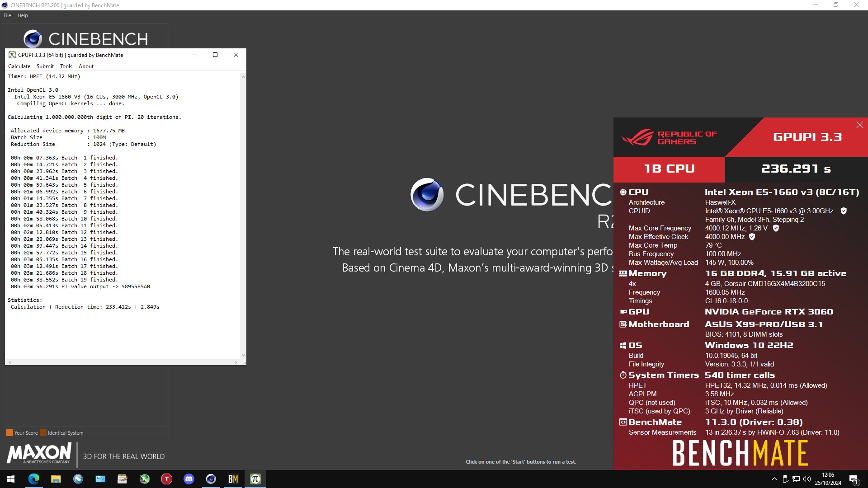Image resolution: width=868 pixels, height=488 pixels.
Task: Open the About menu in GPUPI
Action: pos(86,66)
